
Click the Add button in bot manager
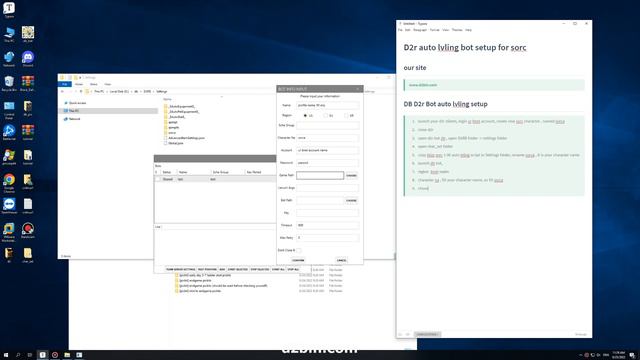click(x=222, y=270)
